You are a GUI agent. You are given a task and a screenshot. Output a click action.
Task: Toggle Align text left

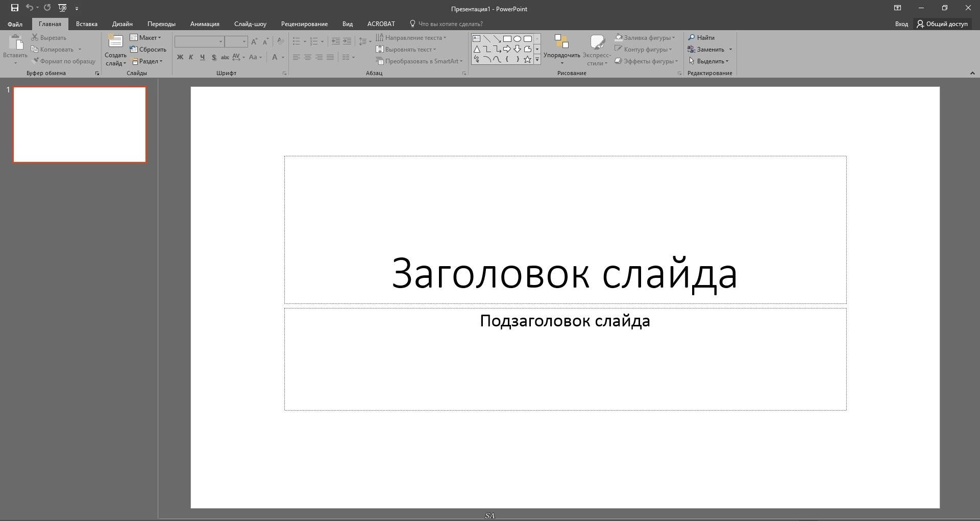297,57
